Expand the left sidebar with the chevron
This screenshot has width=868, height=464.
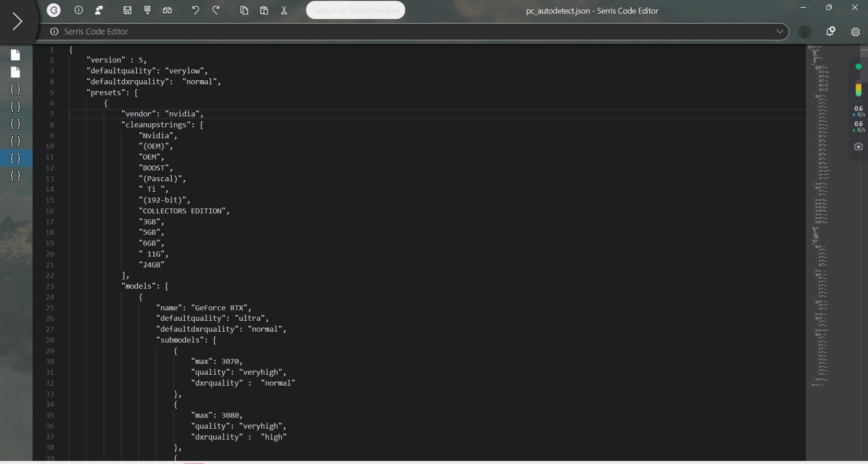click(x=17, y=21)
